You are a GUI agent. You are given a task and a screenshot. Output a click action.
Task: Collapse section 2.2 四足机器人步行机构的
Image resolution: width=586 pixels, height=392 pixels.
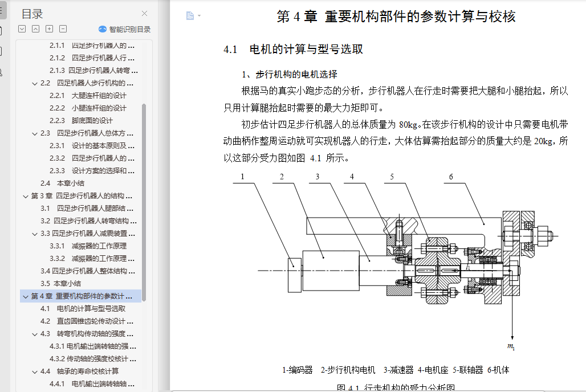[35, 83]
